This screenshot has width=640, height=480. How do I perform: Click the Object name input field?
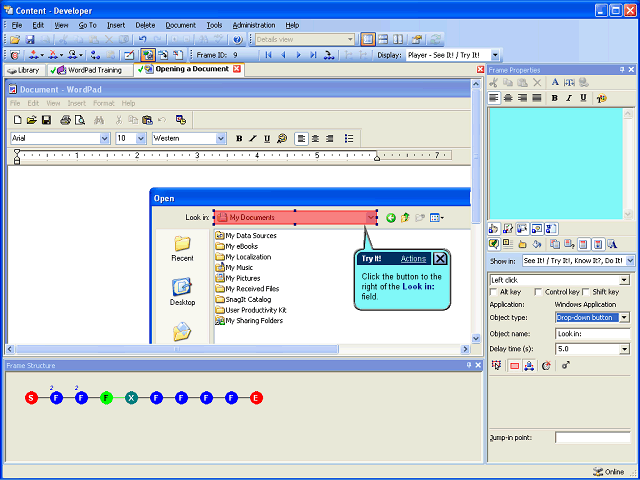(x=593, y=334)
